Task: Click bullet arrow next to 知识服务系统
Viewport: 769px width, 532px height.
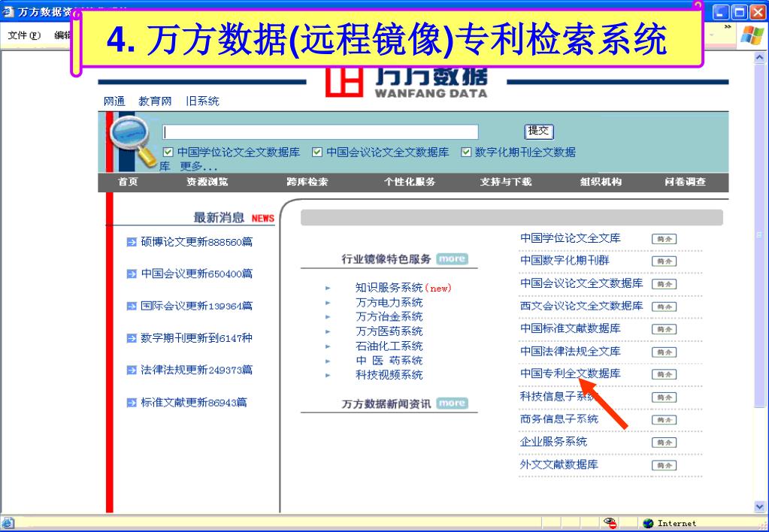Action: 328,289
